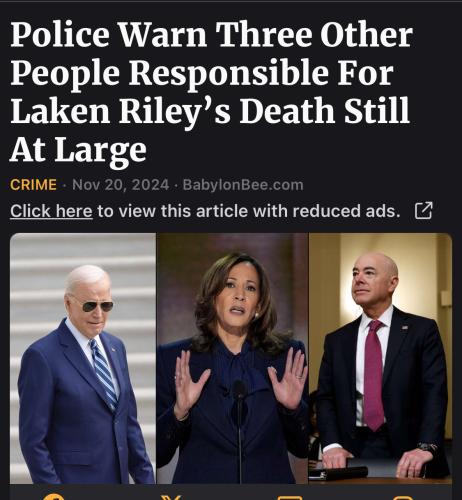Share the article on X icon

(171, 497)
